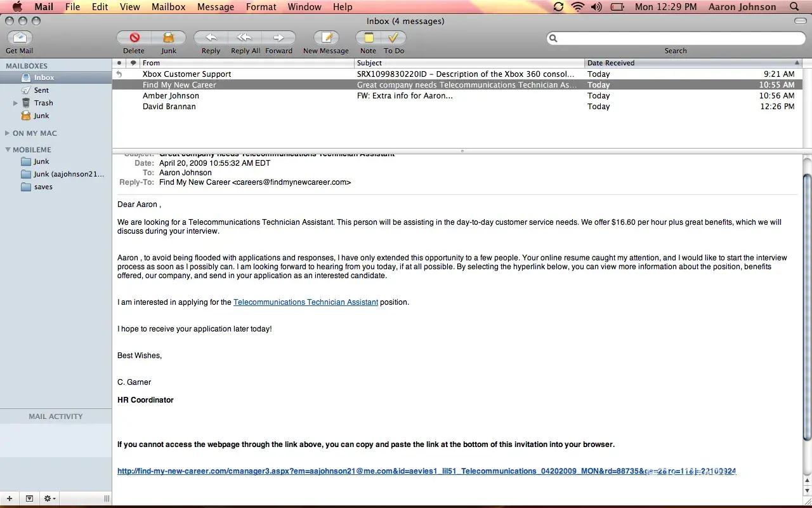Select the Find My New Career message
This screenshot has height=508, width=812.
click(457, 85)
